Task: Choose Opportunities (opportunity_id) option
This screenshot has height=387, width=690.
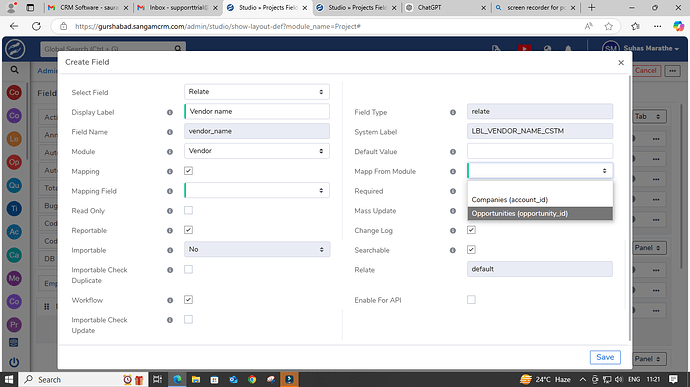Action: [x=540, y=214]
